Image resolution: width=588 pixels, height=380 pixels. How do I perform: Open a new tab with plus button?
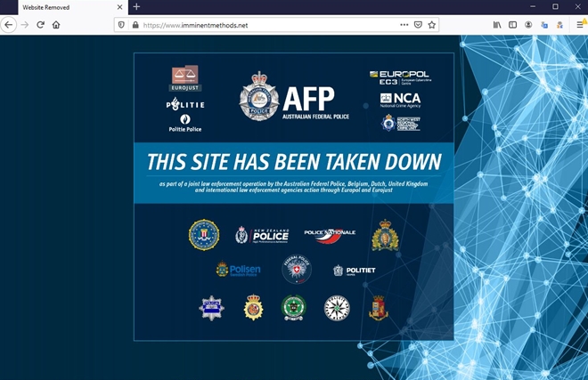tap(136, 7)
